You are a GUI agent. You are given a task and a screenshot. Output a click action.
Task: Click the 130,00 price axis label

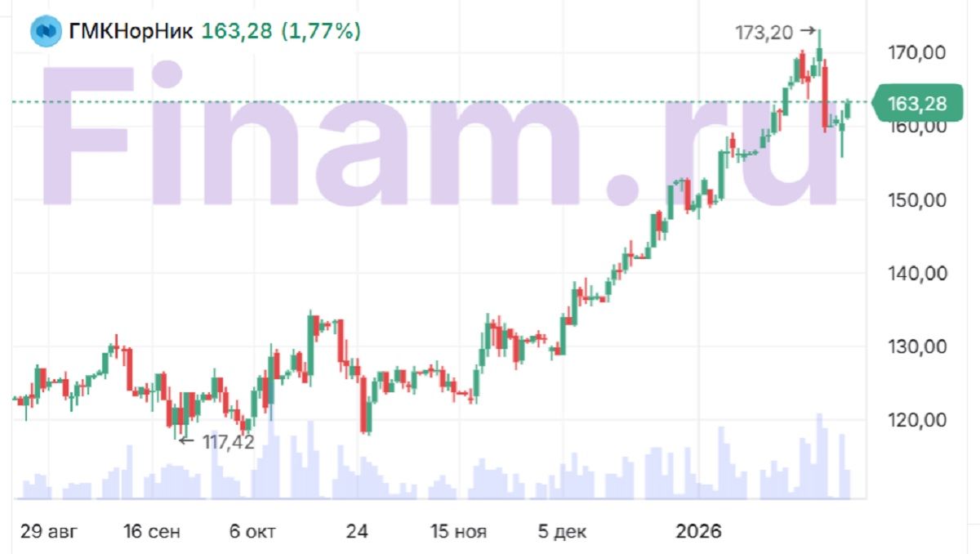(919, 346)
